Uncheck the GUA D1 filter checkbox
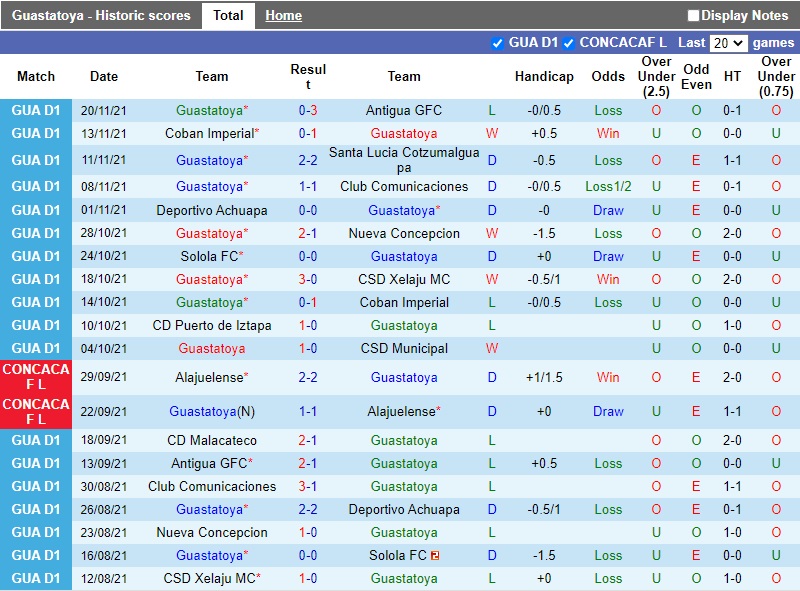This screenshot has width=800, height=591. click(x=498, y=43)
